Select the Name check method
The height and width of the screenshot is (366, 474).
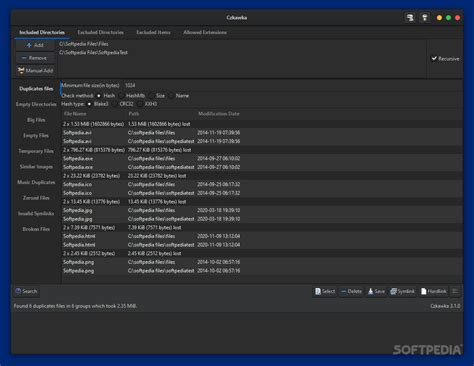coord(179,96)
